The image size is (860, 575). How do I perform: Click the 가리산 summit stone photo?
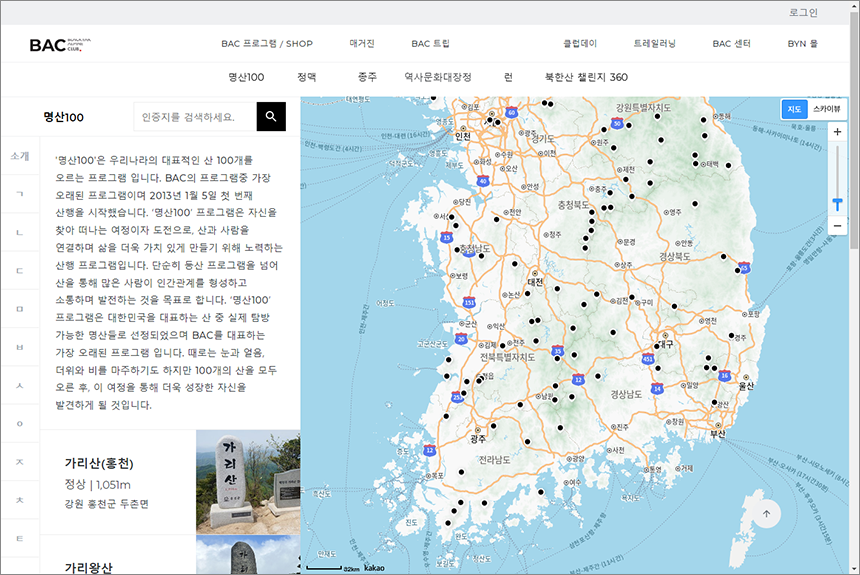(248, 482)
